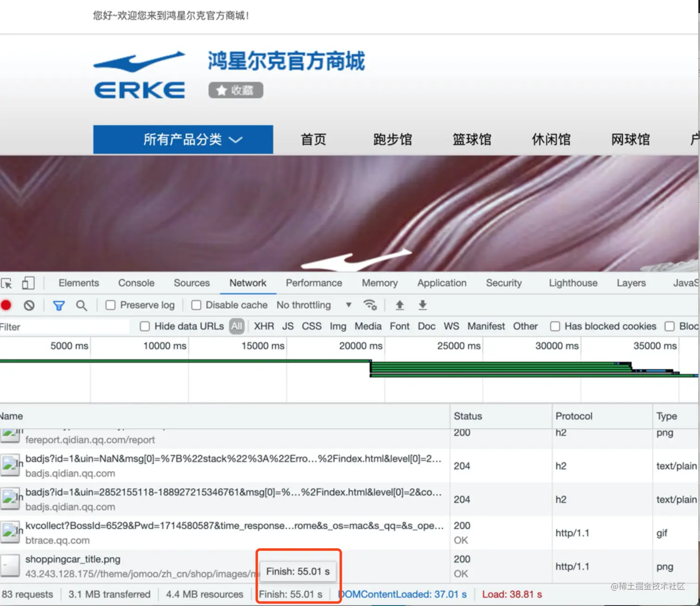Sort by the Type column header
The image size is (700, 606).
[x=676, y=416]
